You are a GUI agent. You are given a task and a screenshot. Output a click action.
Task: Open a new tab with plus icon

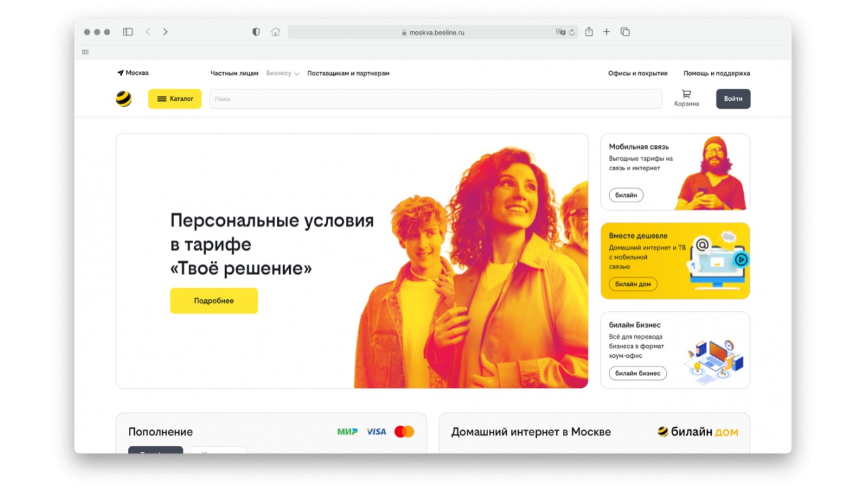click(x=607, y=32)
